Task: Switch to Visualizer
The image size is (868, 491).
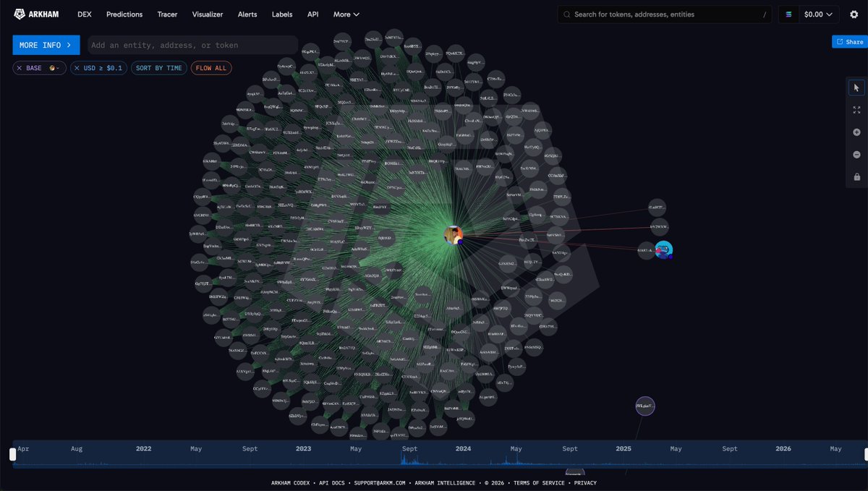Action: (x=208, y=14)
